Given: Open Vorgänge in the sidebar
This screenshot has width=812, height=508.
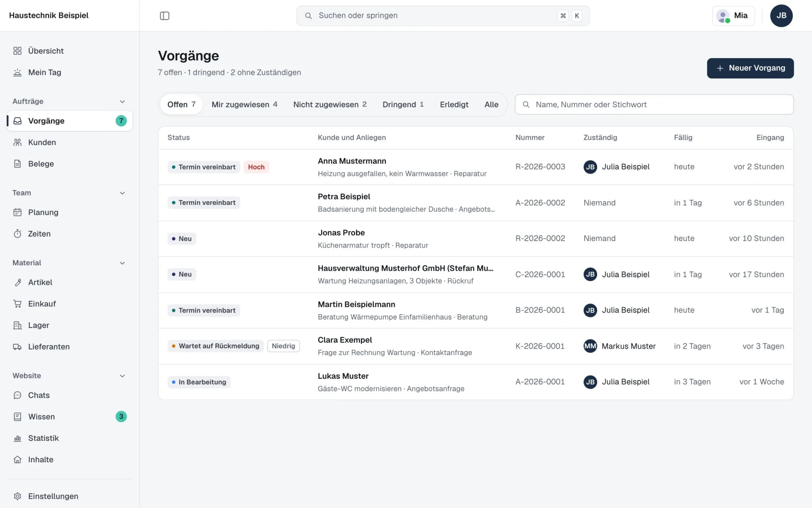Looking at the screenshot, I should 70,121.
